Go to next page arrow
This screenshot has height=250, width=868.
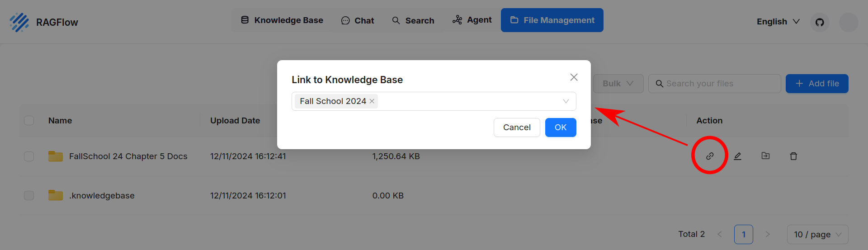tap(767, 234)
